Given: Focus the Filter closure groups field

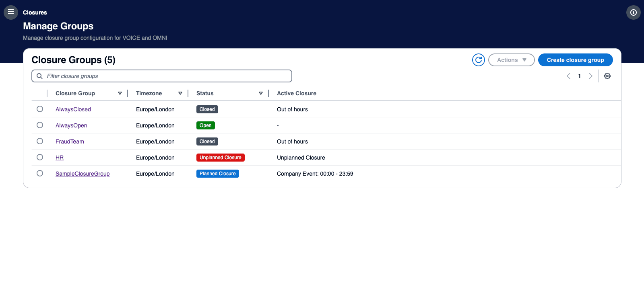Looking at the screenshot, I should 165,76.
